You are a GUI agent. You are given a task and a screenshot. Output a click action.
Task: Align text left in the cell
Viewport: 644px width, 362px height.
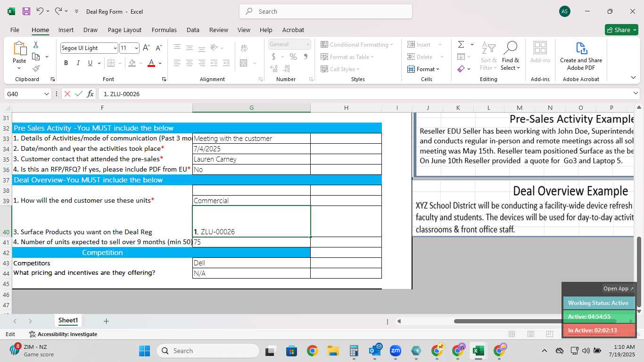(177, 63)
